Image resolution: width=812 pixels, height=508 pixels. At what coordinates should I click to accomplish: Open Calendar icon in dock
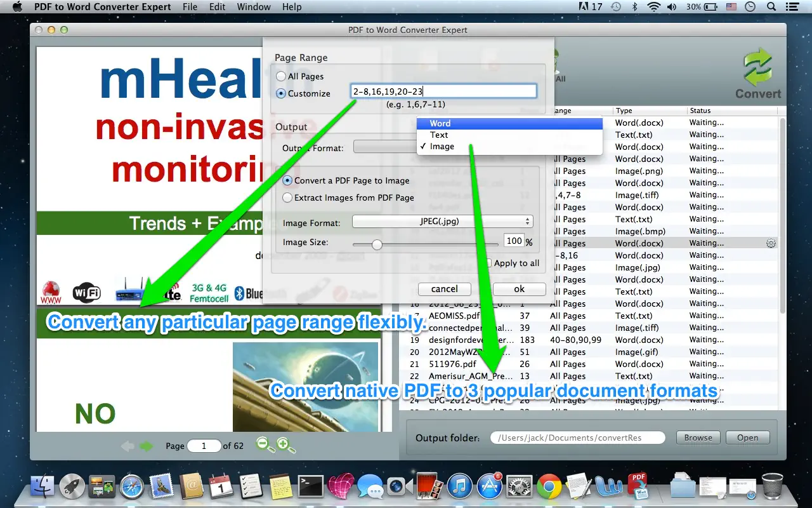click(221, 487)
